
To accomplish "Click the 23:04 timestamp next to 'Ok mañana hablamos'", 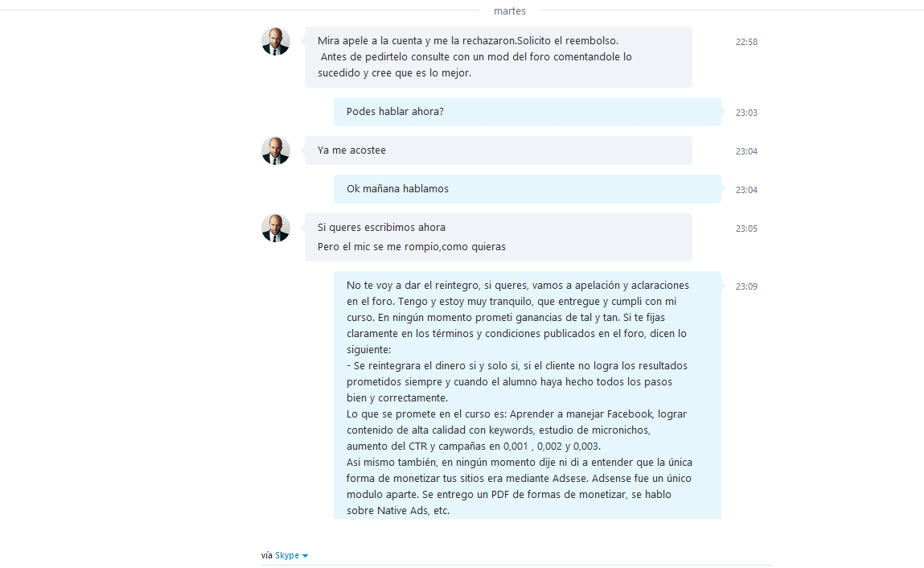I will click(x=746, y=190).
